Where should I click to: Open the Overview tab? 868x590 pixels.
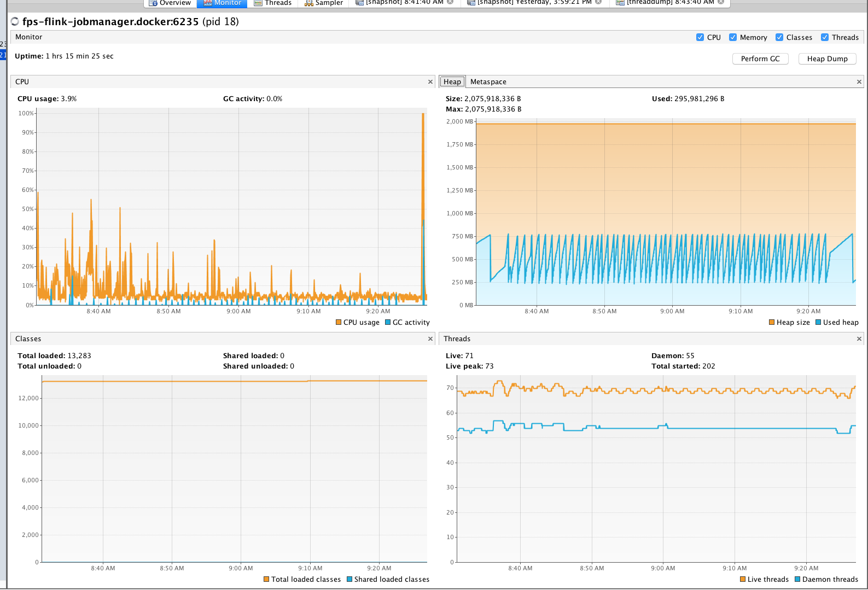(170, 3)
